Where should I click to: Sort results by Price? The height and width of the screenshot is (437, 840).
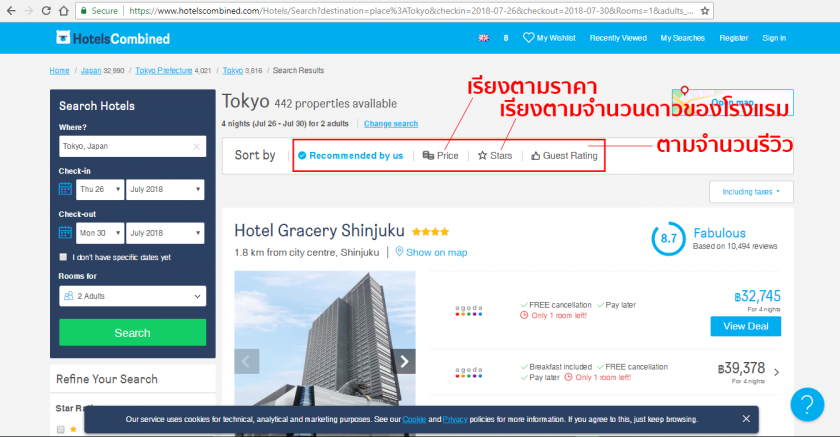[x=440, y=155]
